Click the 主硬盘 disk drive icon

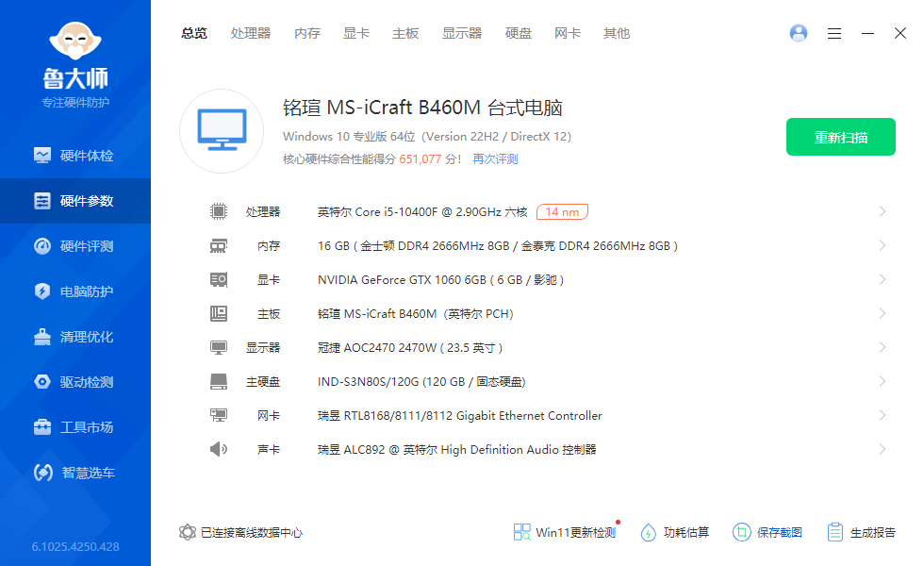tap(219, 381)
